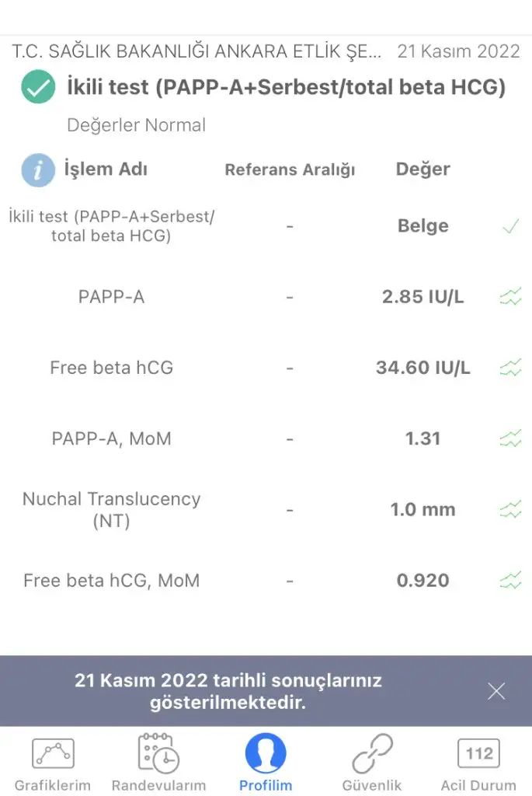Tap the blue info icon beside İşlem Adı
532x796 pixels.
(x=38, y=170)
